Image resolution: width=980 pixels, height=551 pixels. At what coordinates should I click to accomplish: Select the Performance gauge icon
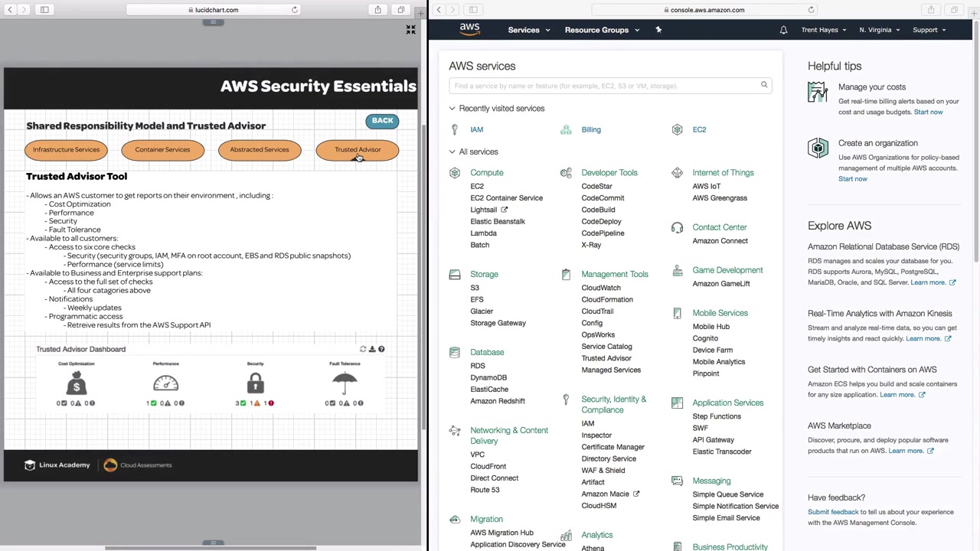(x=165, y=383)
